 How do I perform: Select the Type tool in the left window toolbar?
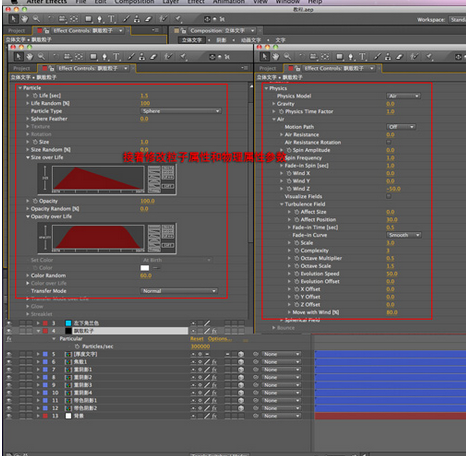116,57
